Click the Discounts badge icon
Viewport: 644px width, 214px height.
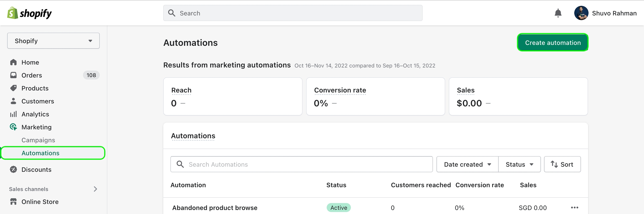[x=13, y=169]
